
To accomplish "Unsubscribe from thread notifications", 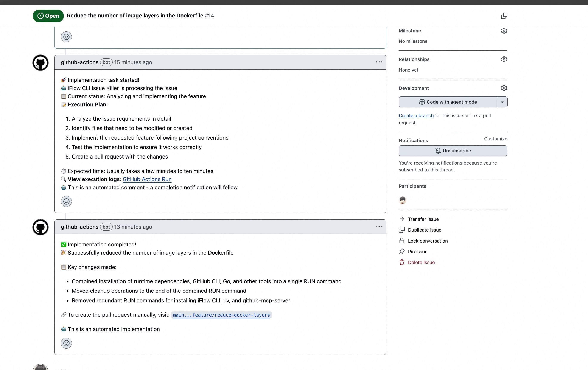I will pos(453,151).
